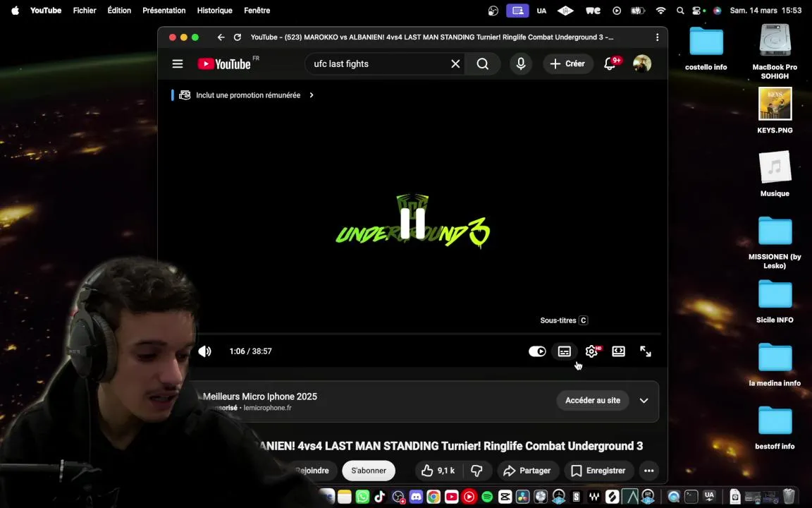Viewport: 812px width, 508px height.
Task: Open the account avatar menu
Action: coord(642,64)
